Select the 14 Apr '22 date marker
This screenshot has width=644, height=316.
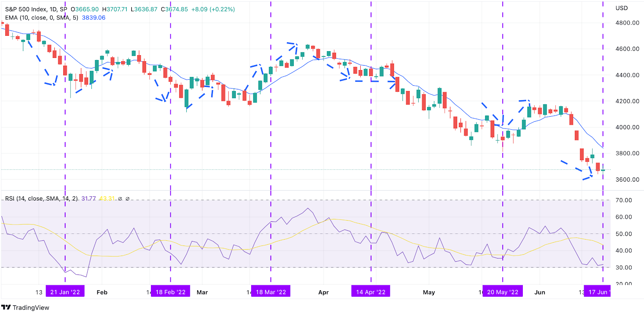tap(371, 291)
